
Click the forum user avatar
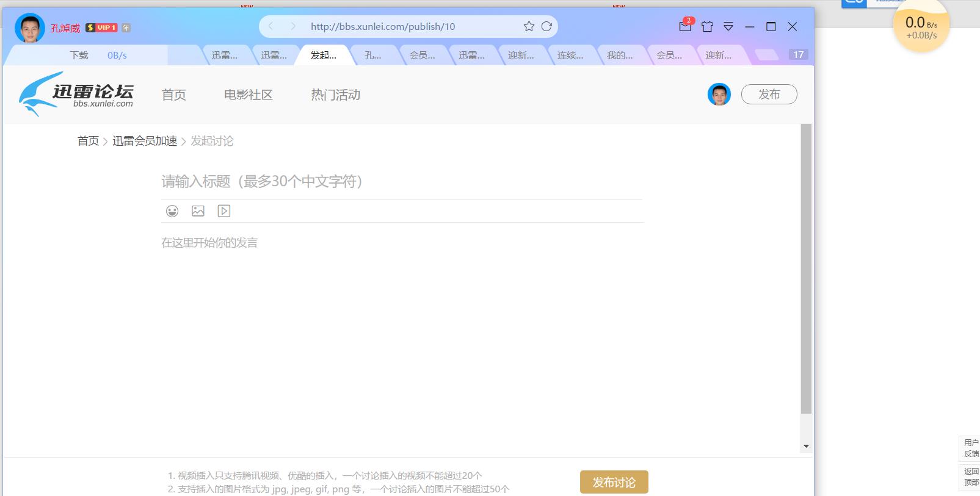click(x=719, y=95)
